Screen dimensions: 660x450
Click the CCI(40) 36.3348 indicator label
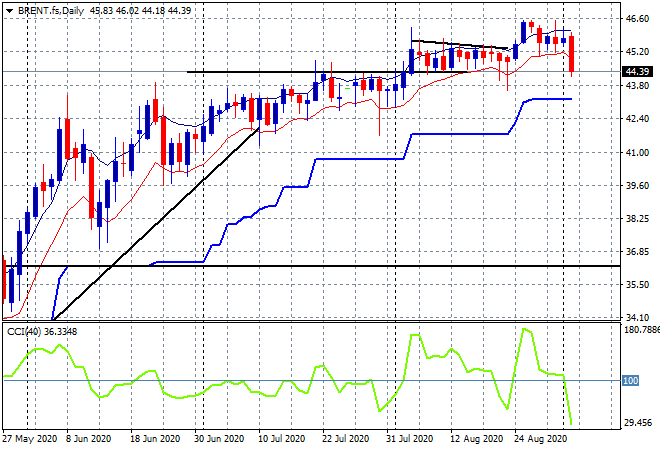click(x=42, y=332)
